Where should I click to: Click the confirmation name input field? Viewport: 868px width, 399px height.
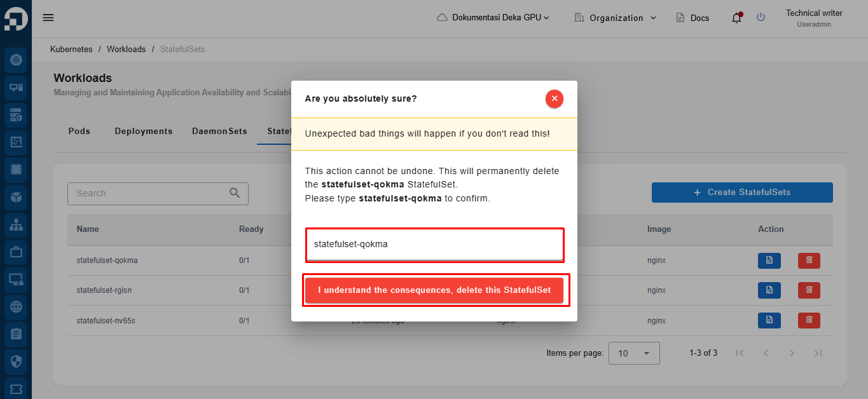pyautogui.click(x=434, y=245)
